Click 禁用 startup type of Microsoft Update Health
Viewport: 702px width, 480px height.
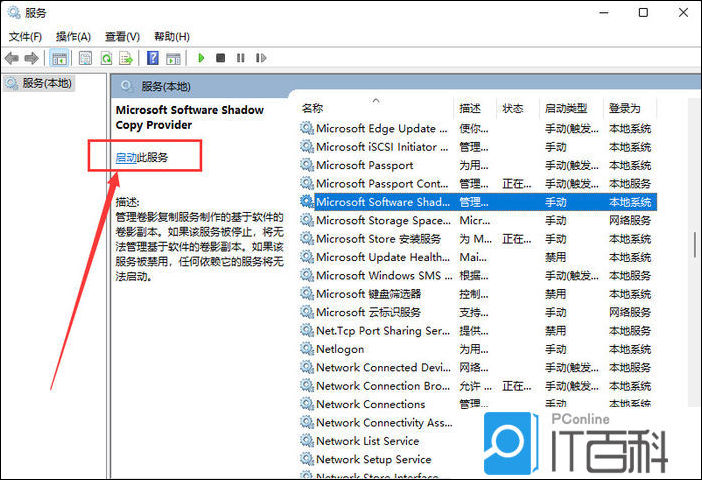[555, 257]
